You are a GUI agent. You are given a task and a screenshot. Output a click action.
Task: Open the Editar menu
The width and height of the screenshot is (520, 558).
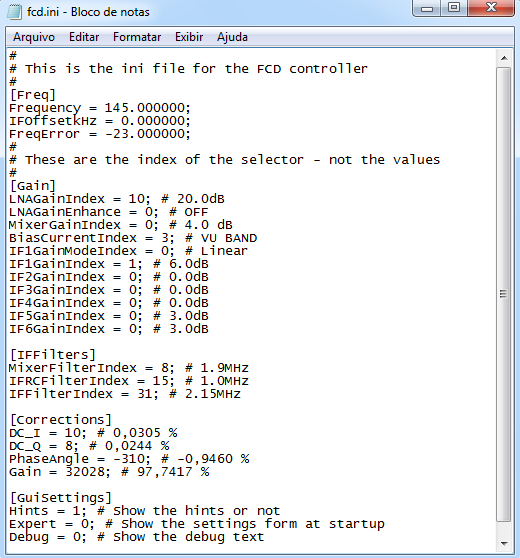coord(84,37)
